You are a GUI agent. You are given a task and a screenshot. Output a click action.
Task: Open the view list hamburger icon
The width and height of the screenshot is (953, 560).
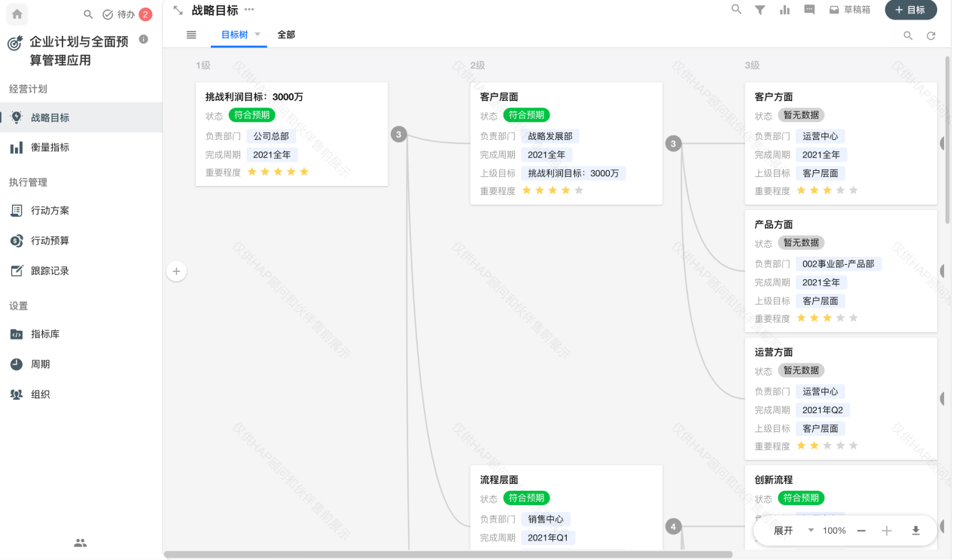click(x=191, y=35)
